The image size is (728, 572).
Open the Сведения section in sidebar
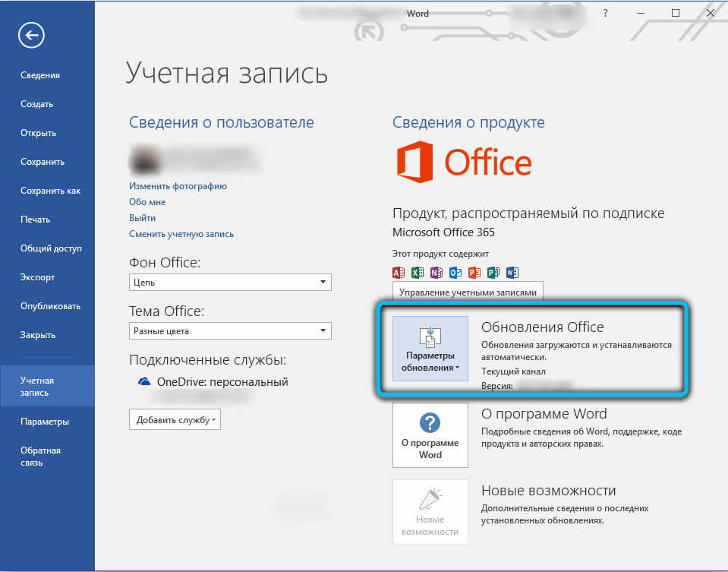point(40,75)
